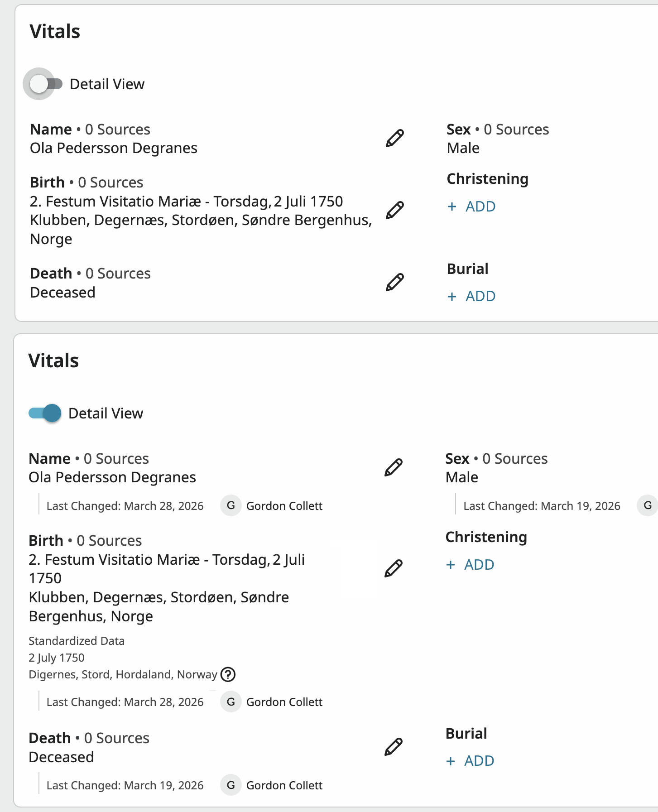Edit Name pencil icon in top Vitals card

394,138
